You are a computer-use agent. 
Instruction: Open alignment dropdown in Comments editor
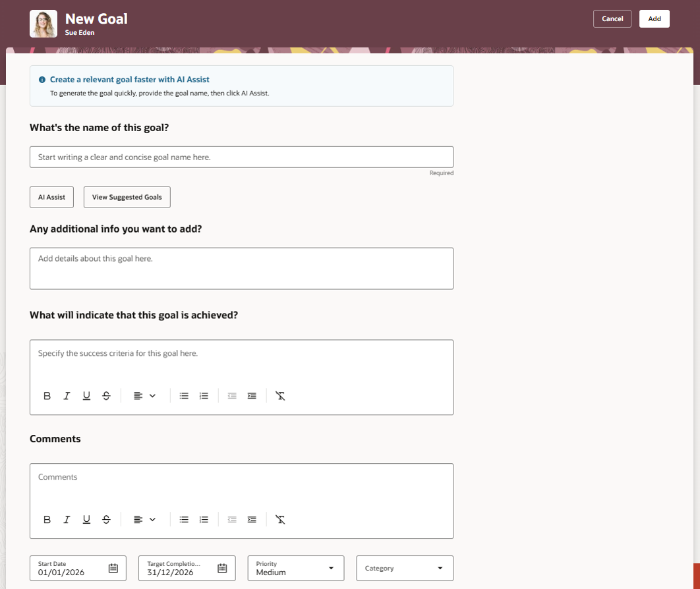pos(144,519)
